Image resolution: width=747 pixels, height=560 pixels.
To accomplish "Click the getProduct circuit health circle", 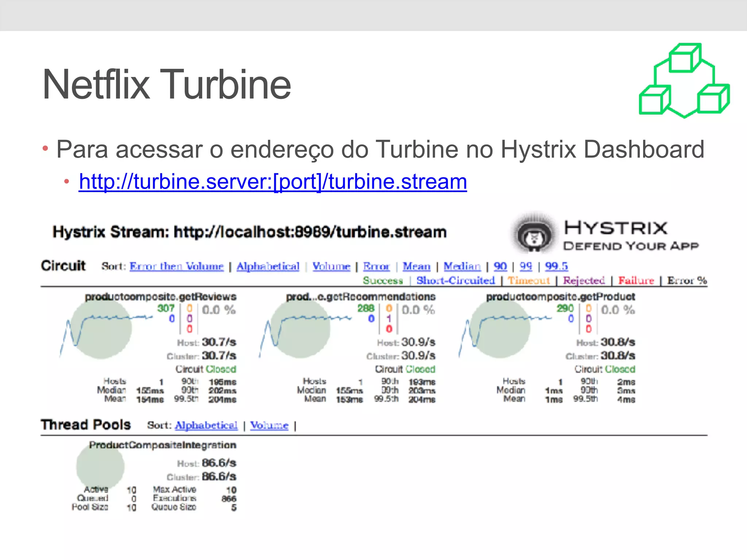I will pyautogui.click(x=500, y=328).
